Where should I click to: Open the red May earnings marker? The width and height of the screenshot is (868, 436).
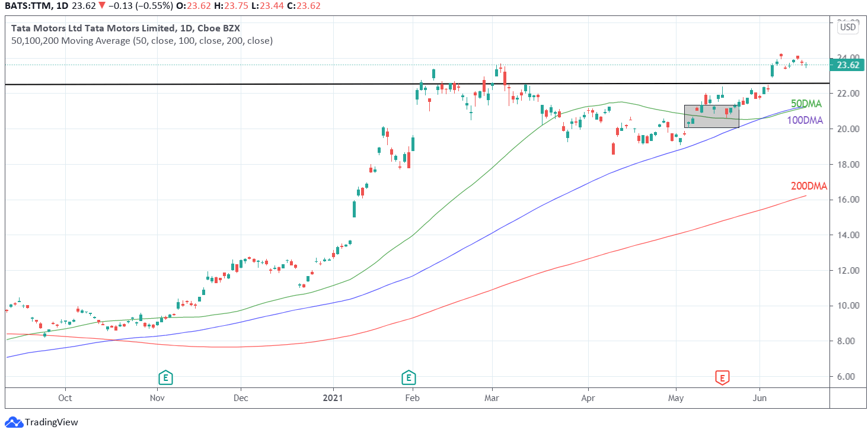722,377
